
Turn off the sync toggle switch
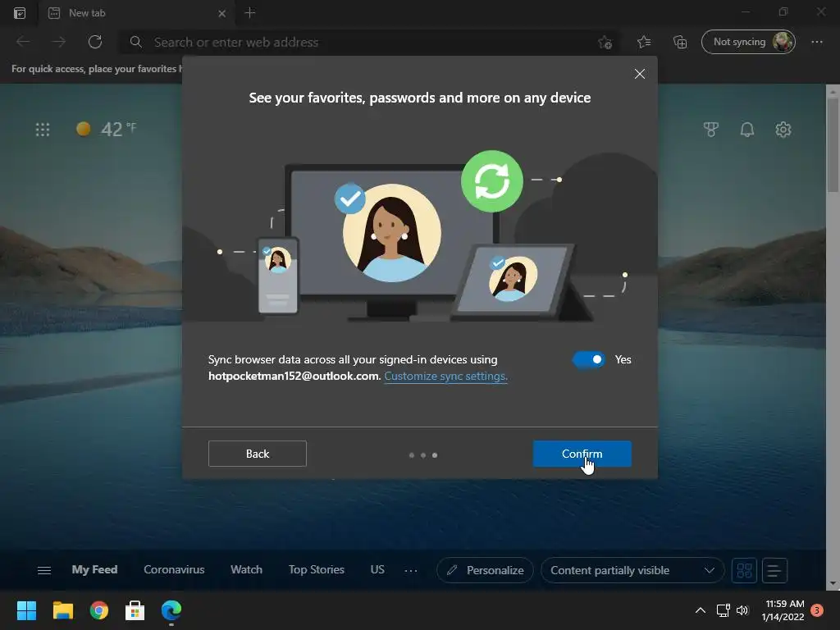[x=589, y=359]
